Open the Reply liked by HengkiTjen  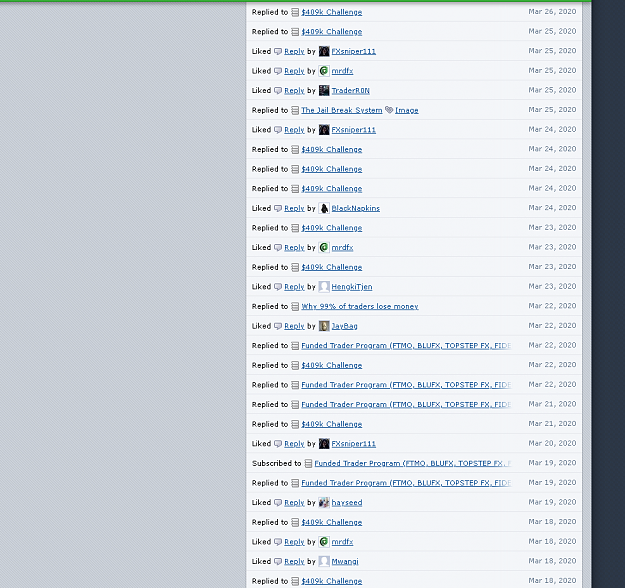294,287
